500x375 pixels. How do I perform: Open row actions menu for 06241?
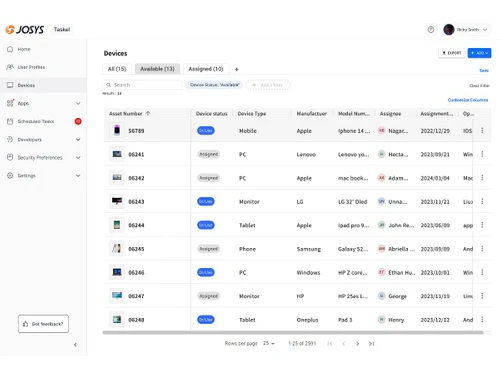pyautogui.click(x=482, y=154)
